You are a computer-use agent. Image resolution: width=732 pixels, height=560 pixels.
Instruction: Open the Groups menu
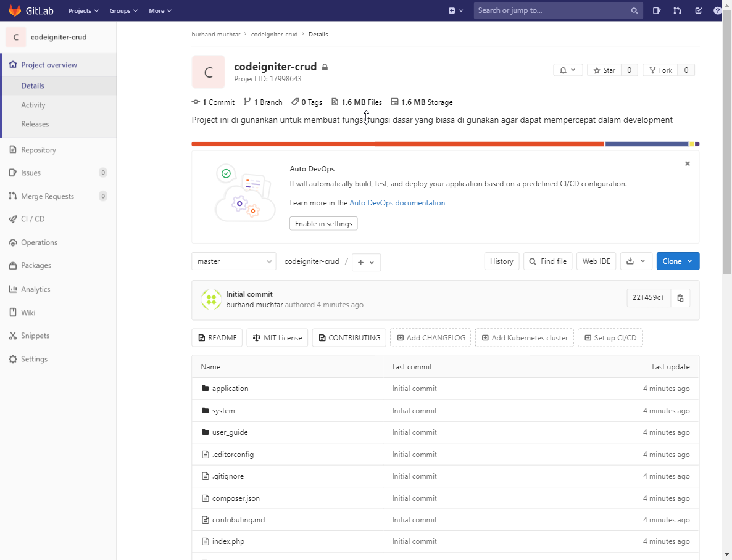click(x=122, y=10)
